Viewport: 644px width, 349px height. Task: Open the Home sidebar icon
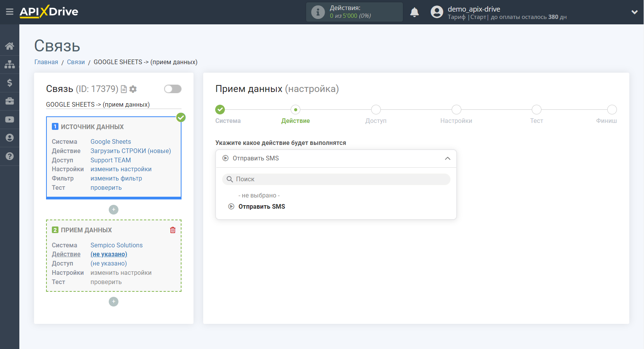[10, 46]
